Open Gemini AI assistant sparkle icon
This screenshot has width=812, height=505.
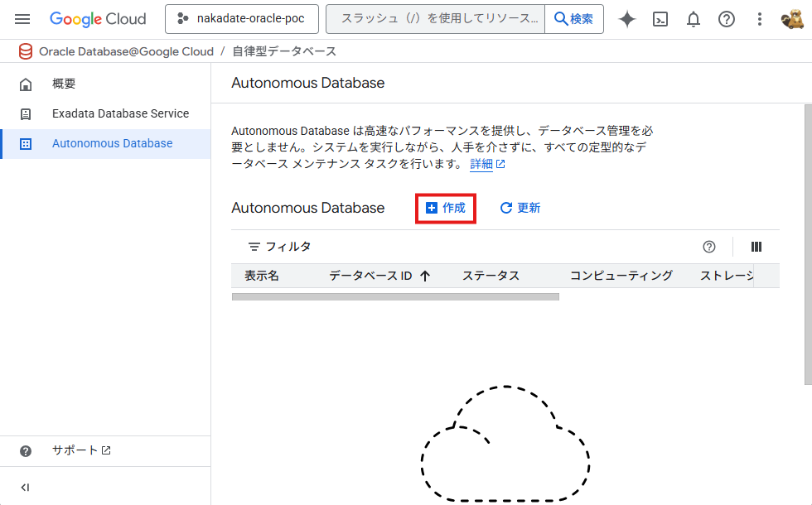(x=627, y=19)
